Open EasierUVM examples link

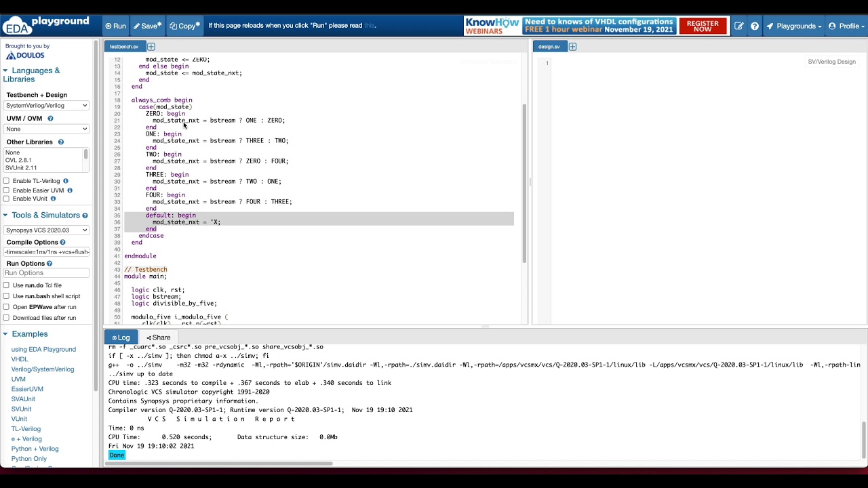[27, 389]
